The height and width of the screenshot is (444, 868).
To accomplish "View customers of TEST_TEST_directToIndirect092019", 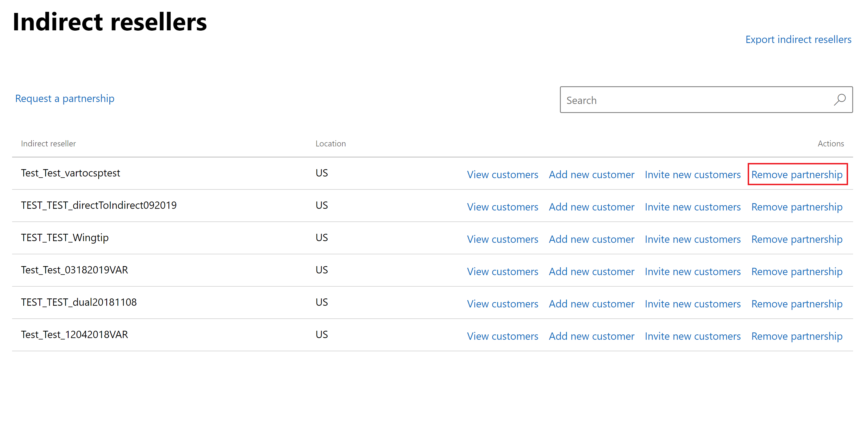I will coord(502,207).
